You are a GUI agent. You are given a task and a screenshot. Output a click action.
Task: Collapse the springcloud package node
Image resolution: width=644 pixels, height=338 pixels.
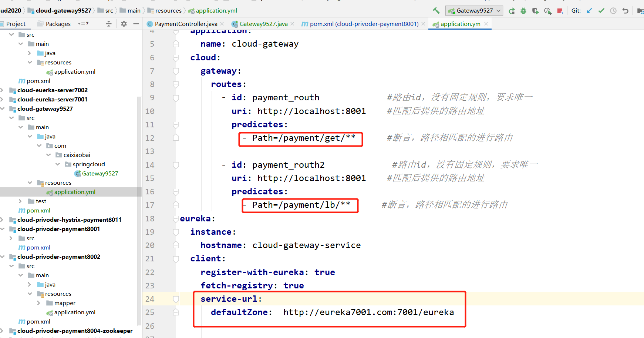[x=57, y=164]
